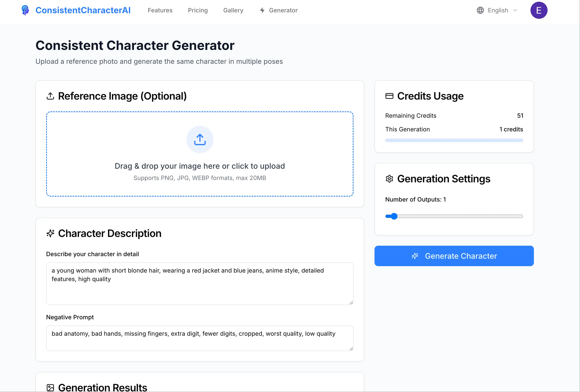Image resolution: width=580 pixels, height=392 pixels.
Task: Click the ConsistentCharacterAI brand name link
Action: (x=83, y=10)
